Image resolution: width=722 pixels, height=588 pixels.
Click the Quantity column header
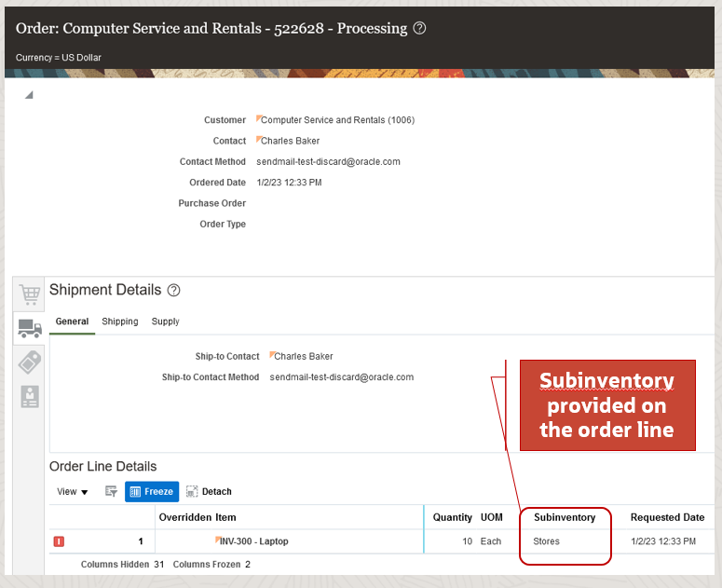pos(453,517)
